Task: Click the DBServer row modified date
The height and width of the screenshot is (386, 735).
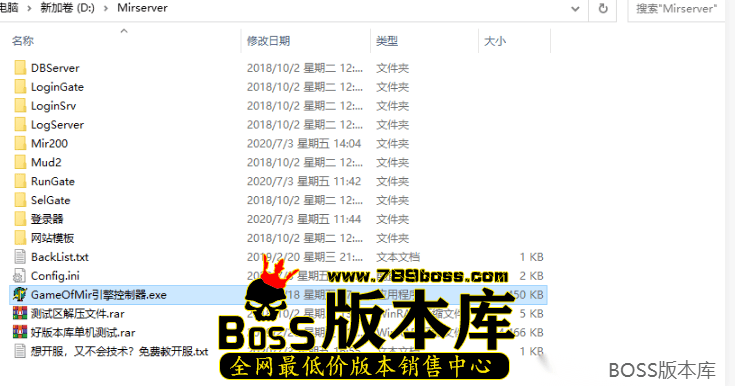Action: click(305, 68)
